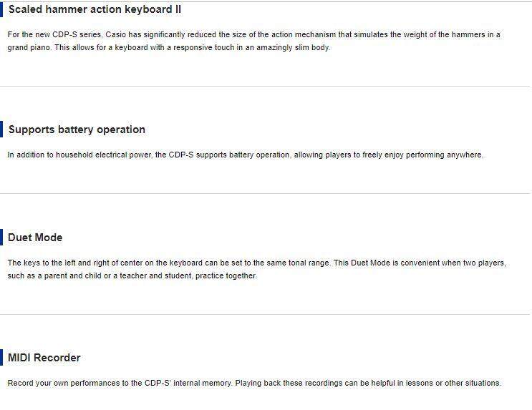Click the divider line above the MIDI Recorder section
Viewport: 532px width, 410px height.
pyautogui.click(x=266, y=314)
